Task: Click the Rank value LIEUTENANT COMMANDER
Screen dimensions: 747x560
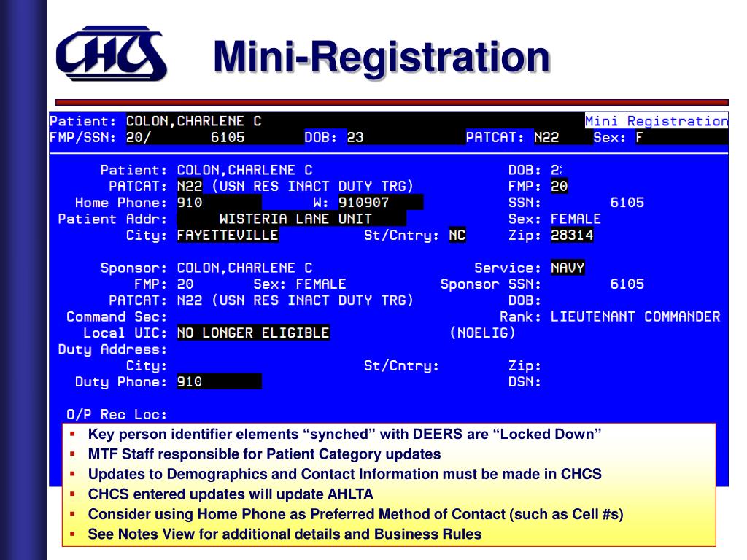Action: pos(635,316)
